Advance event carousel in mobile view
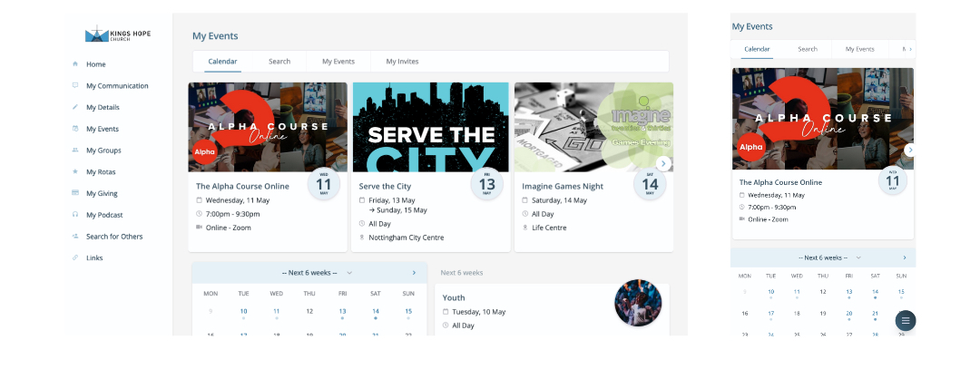Viewport: 980px width, 369px height. 910,150
